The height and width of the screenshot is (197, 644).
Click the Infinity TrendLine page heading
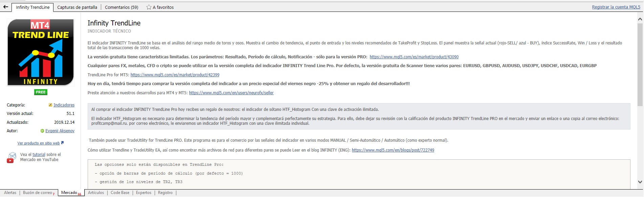pyautogui.click(x=114, y=23)
